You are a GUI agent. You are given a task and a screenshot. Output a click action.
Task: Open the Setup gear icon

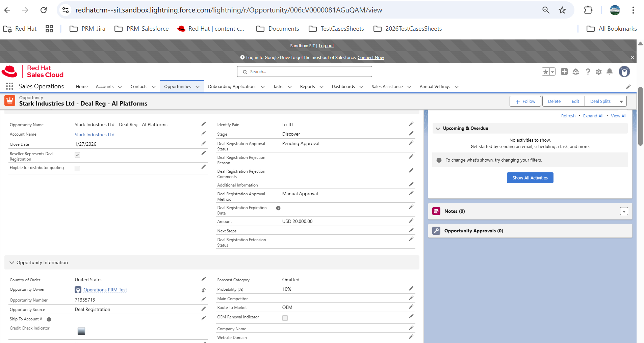click(x=598, y=72)
